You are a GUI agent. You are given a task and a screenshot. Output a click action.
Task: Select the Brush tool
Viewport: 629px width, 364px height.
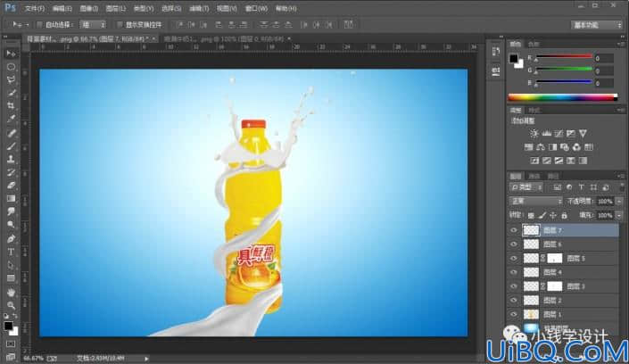coord(11,146)
